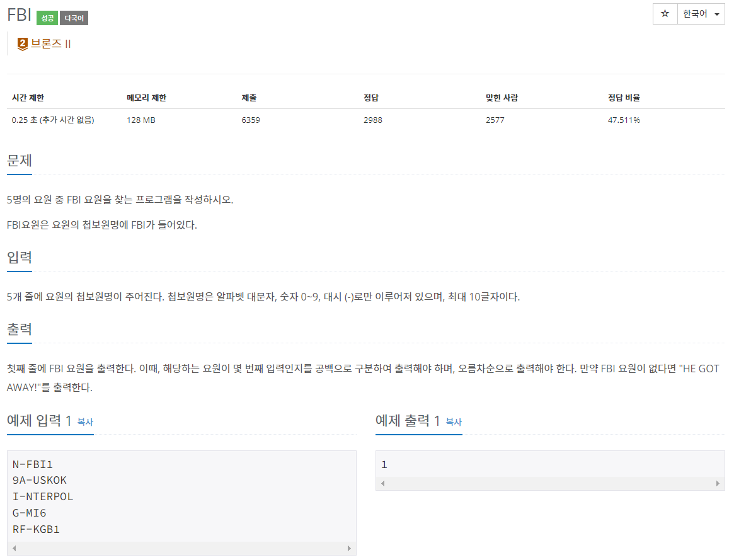
Task: Click the 정답 비율 column header
Action: coord(624,98)
